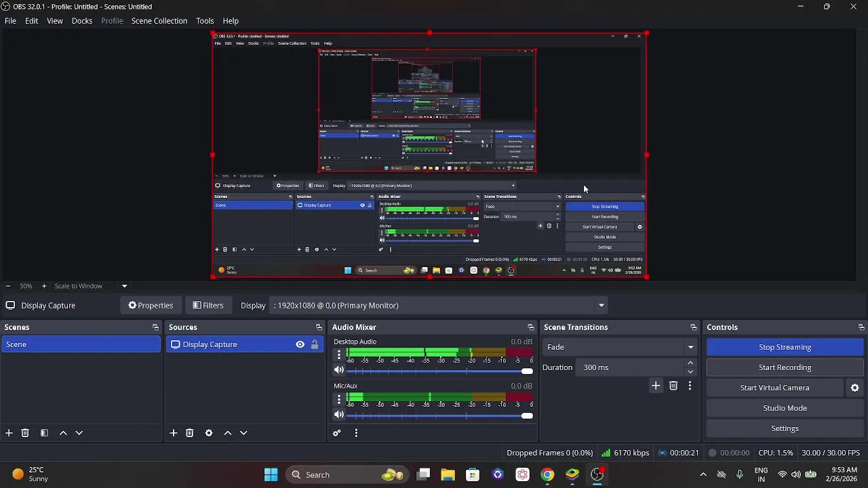Click Windows Start button

tap(271, 474)
